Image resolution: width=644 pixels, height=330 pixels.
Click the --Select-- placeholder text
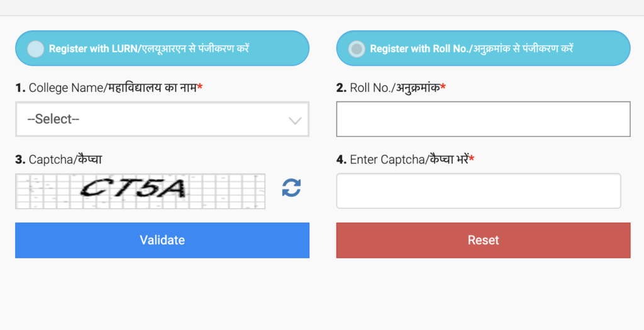click(x=53, y=119)
